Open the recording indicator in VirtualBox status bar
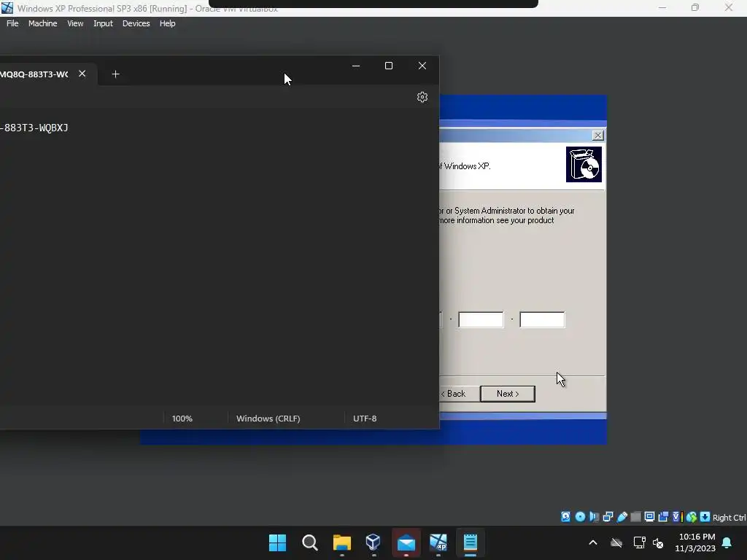This screenshot has width=747, height=560. tap(663, 517)
